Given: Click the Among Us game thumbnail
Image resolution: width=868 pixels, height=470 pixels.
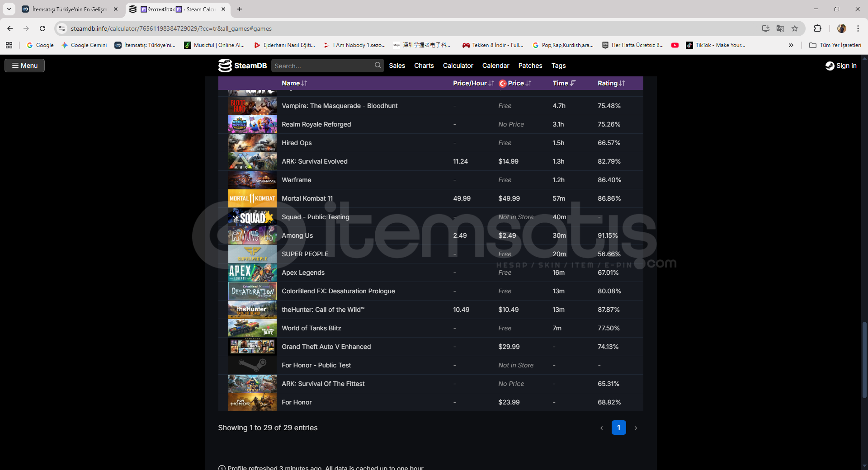Looking at the screenshot, I should click(x=252, y=235).
